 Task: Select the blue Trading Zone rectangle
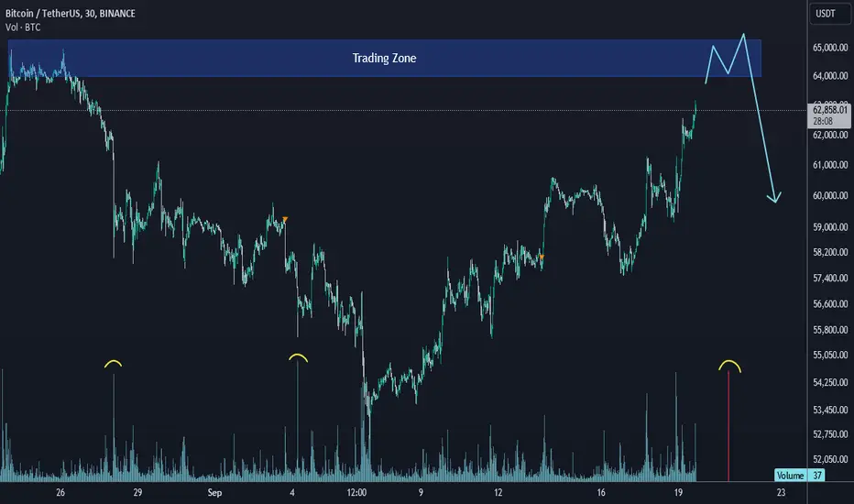click(x=385, y=59)
